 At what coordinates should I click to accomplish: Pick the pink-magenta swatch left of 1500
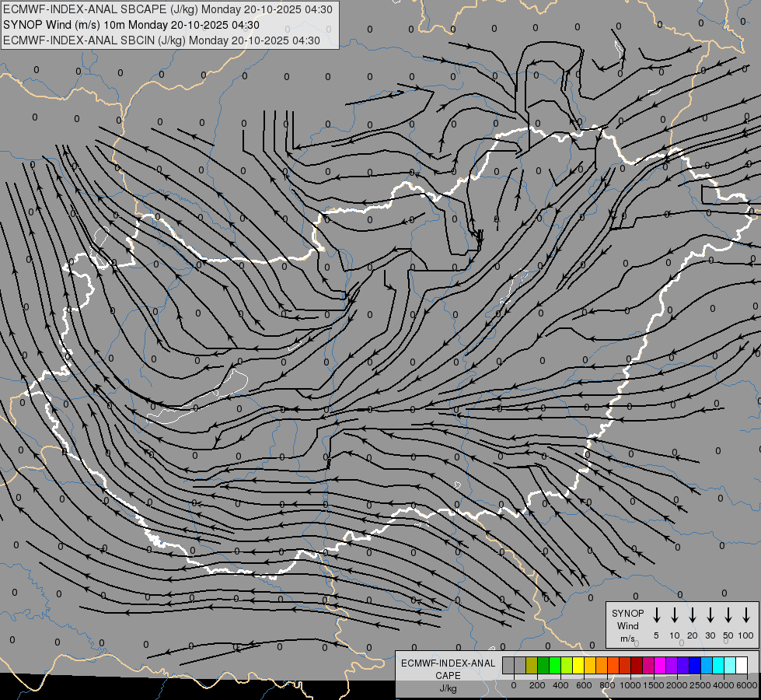[648, 666]
